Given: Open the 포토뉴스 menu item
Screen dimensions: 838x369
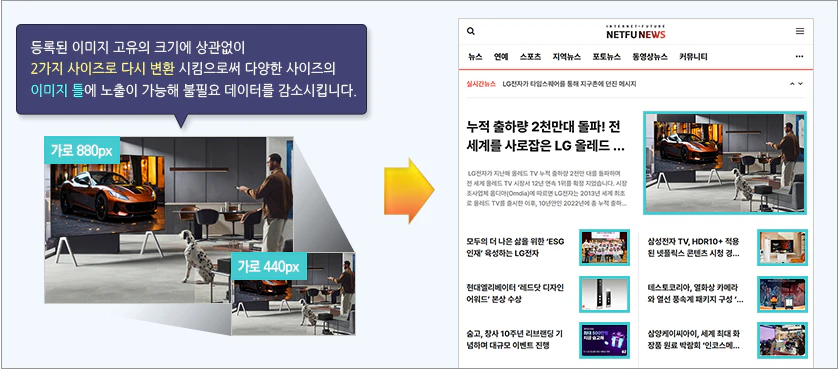Looking at the screenshot, I should pos(607,56).
